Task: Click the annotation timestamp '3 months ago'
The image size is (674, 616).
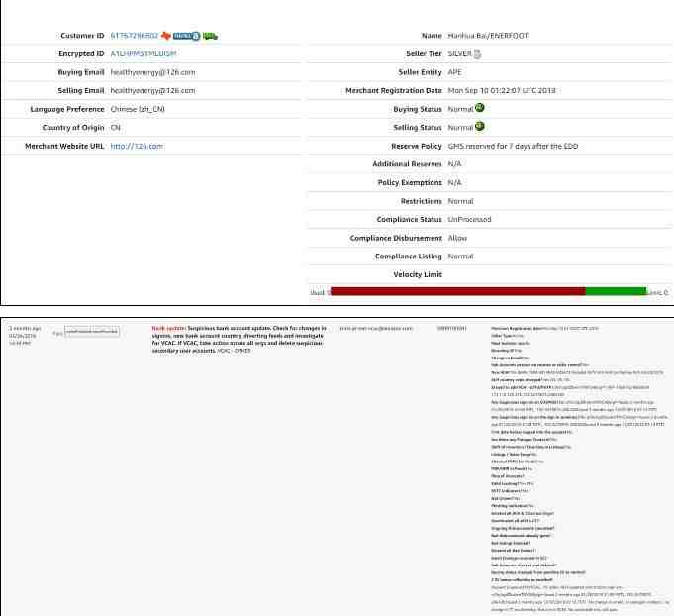Action: tap(24, 327)
